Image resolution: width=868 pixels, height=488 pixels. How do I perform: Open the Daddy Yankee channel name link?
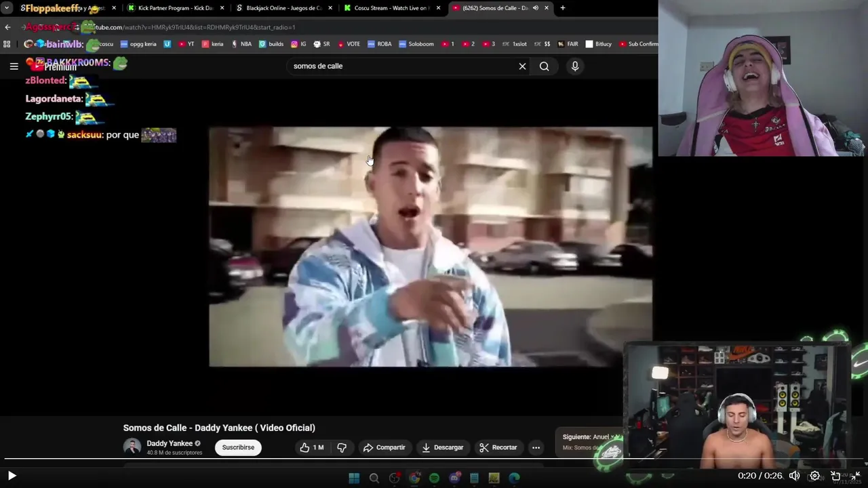(170, 443)
